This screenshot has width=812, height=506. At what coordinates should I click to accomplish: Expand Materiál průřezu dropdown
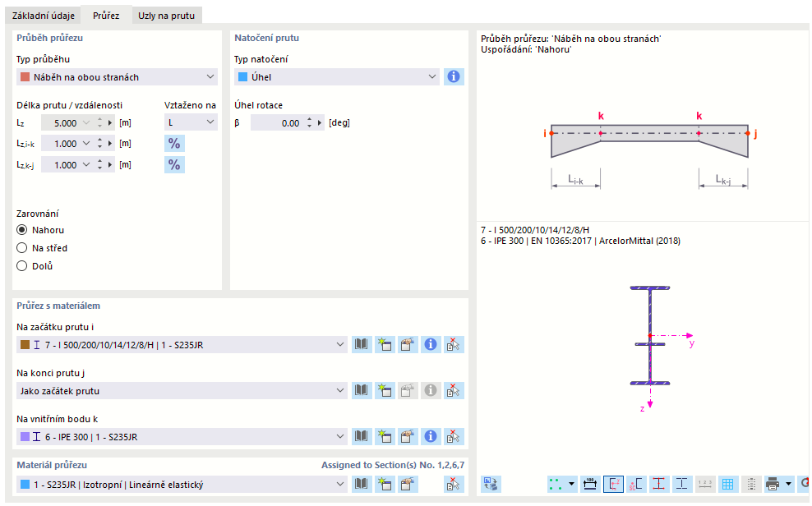click(339, 485)
